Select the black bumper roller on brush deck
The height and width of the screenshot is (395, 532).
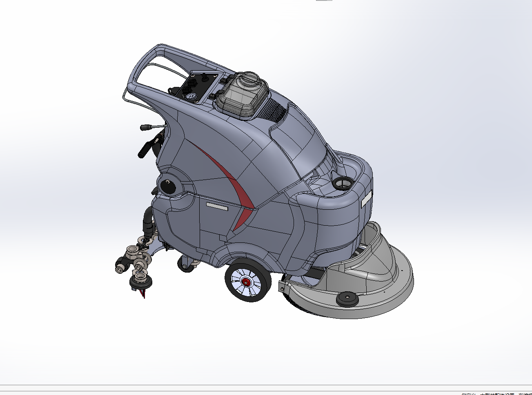347,300
